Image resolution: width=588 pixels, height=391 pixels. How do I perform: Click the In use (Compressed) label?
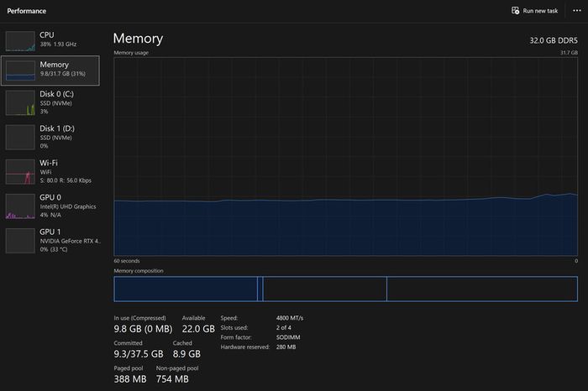pyautogui.click(x=140, y=318)
